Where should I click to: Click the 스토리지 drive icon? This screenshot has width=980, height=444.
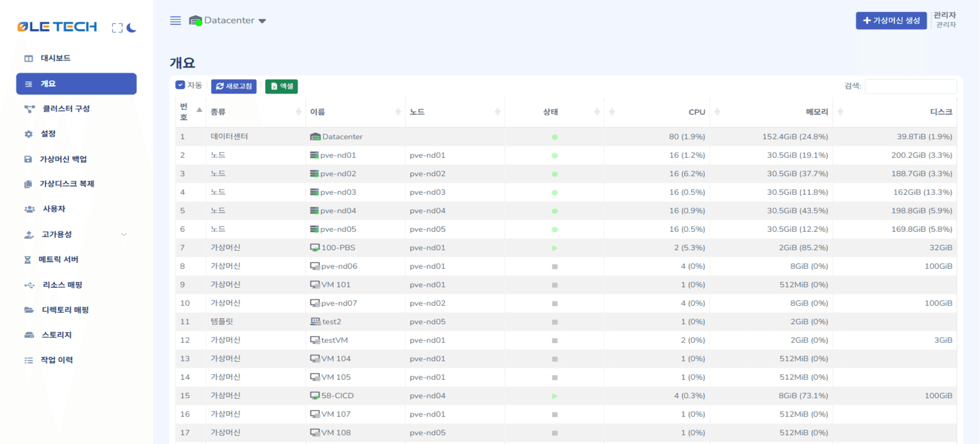point(29,335)
